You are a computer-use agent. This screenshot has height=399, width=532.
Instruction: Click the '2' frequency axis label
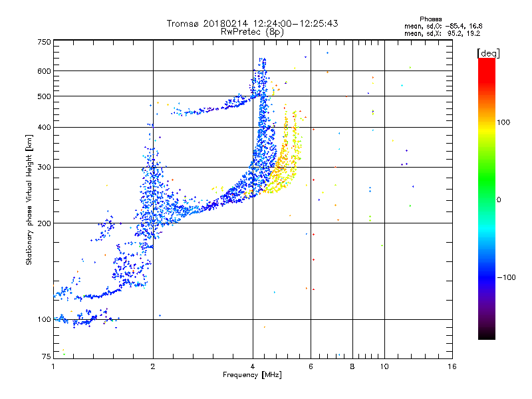click(153, 366)
